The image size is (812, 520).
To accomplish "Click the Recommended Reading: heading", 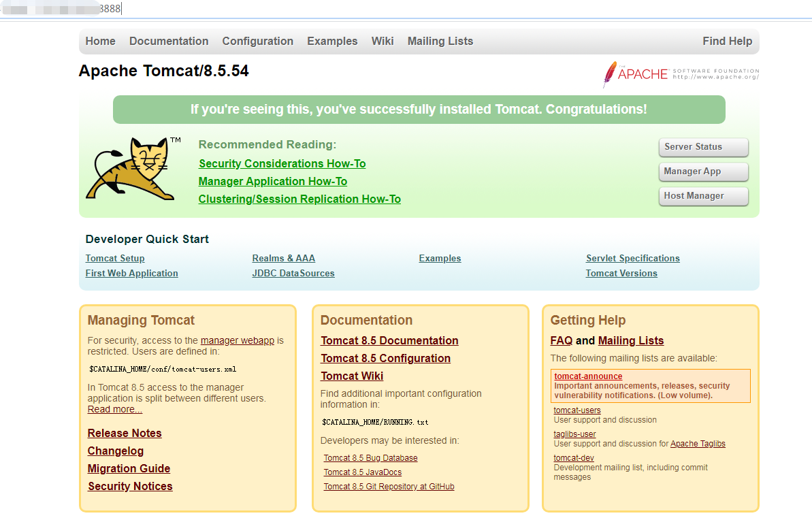I will click(x=267, y=144).
